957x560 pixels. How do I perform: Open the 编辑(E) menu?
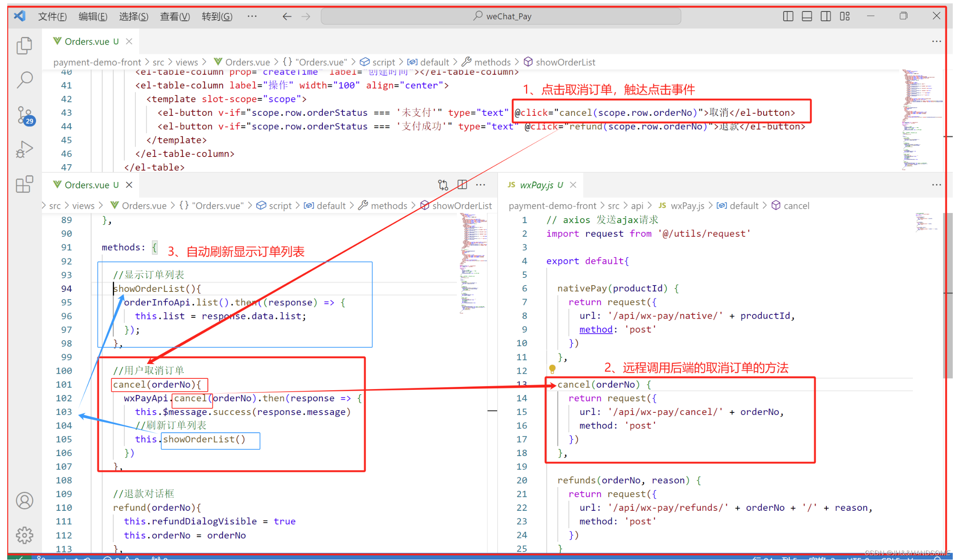[93, 16]
